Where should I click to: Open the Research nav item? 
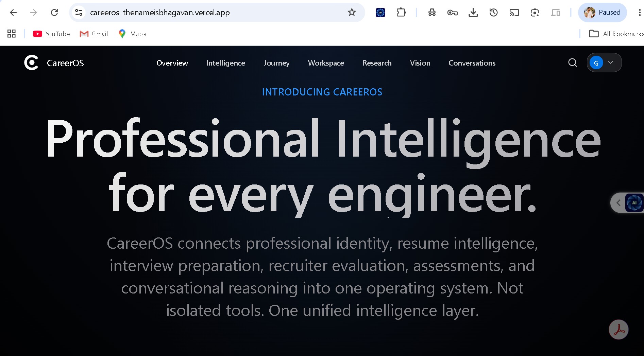(x=377, y=63)
